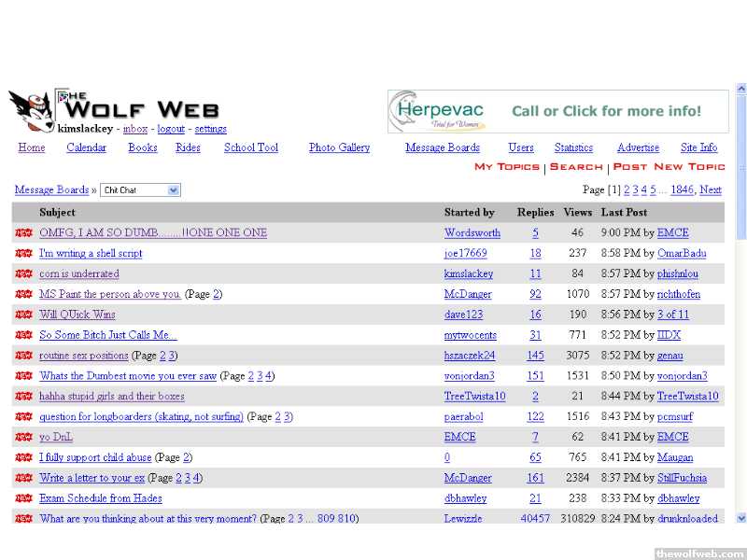The width and height of the screenshot is (747, 560).
Task: Open page 1846 of the topic list
Action: 682,190
